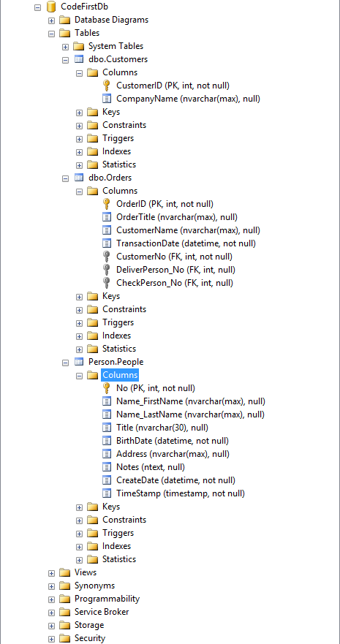Click the Database Diagrams folder icon
The height and width of the screenshot is (644, 340).
pyautogui.click(x=65, y=20)
